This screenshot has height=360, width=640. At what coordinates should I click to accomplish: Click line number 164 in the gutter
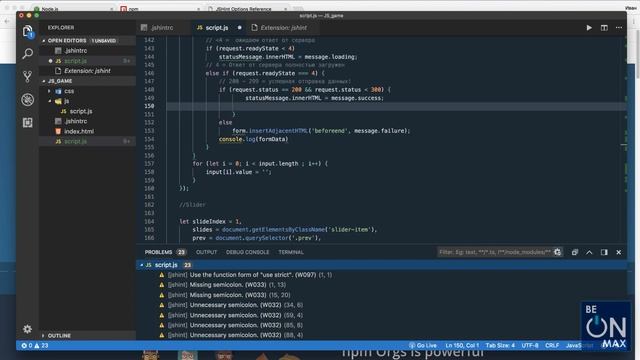[149, 222]
